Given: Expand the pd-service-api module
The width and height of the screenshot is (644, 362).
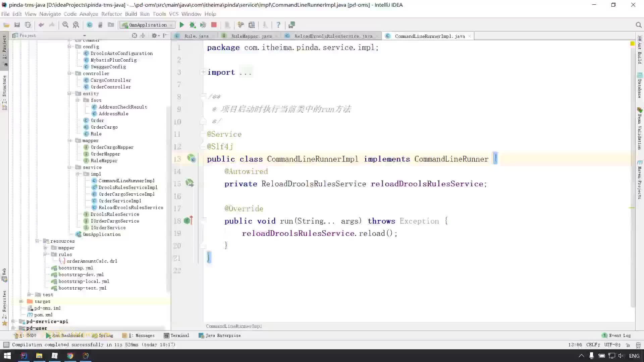Looking at the screenshot, I should tap(13, 321).
